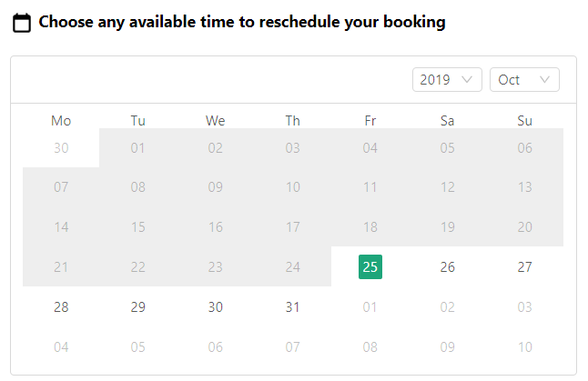Click next-month date 10 in the last row
This screenshot has width=588, height=381.
click(x=524, y=346)
